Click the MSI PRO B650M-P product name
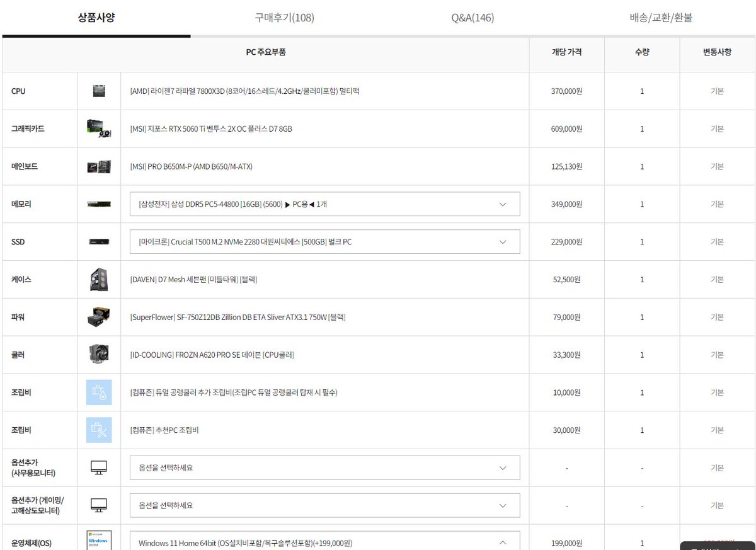 tap(191, 166)
